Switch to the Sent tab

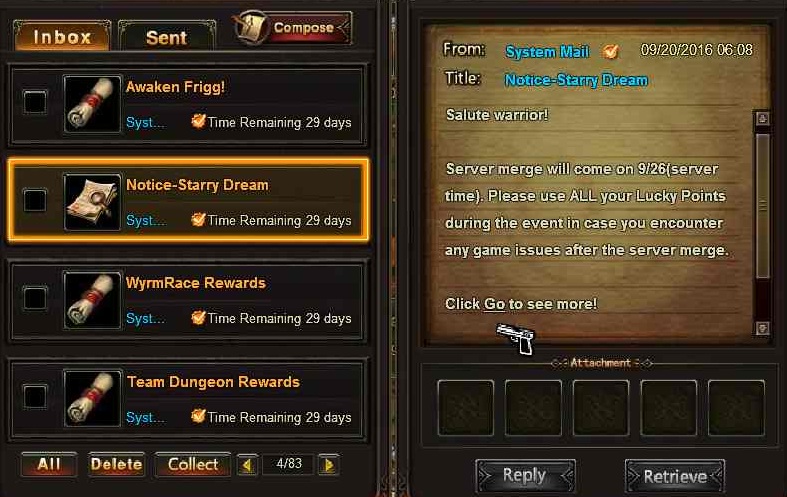pos(167,37)
